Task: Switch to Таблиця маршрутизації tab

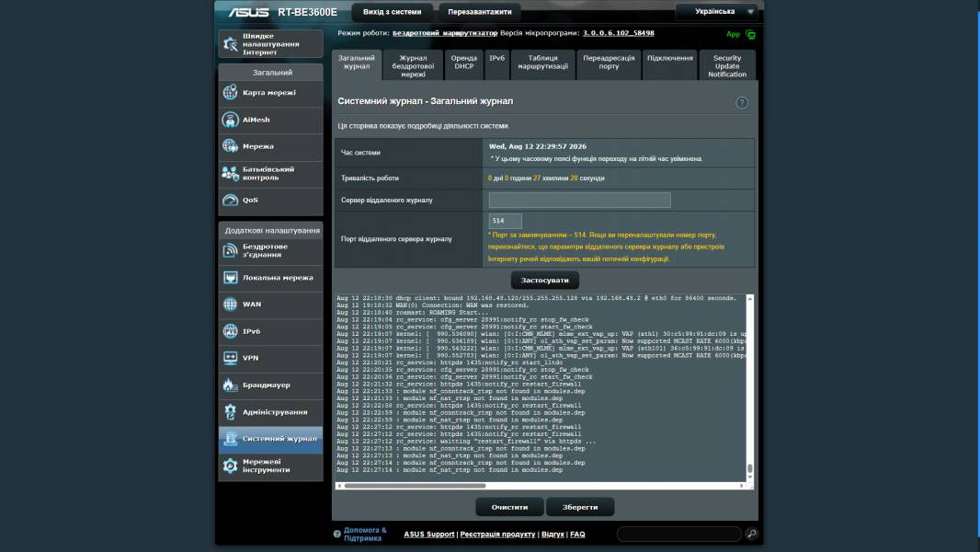Action: [542, 65]
